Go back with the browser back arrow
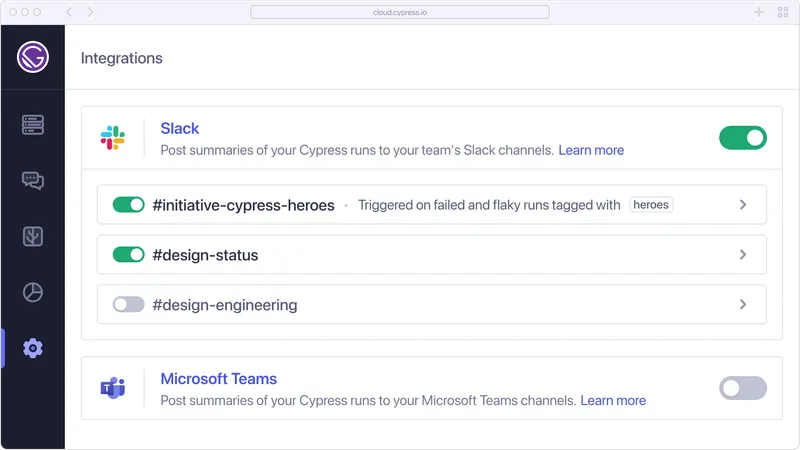The width and height of the screenshot is (800, 450). [69, 12]
